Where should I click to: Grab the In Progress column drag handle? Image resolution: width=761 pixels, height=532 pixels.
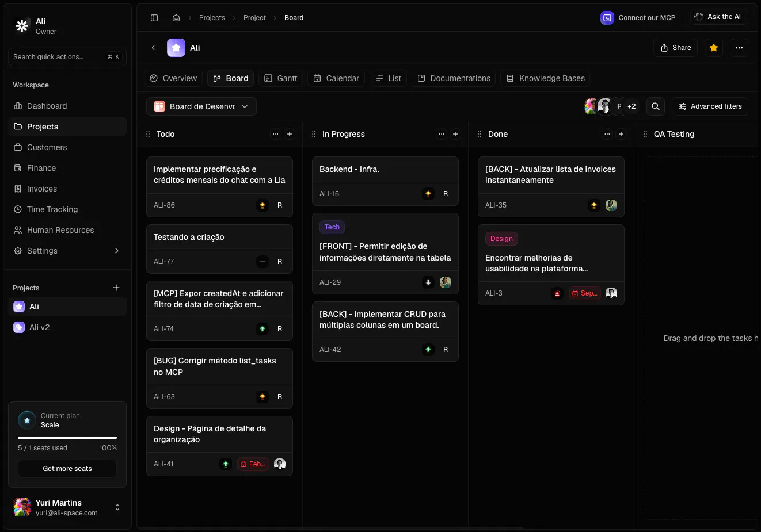[314, 134]
